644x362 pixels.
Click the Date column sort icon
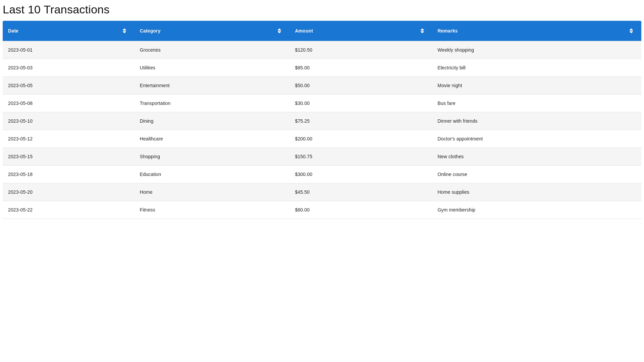click(x=124, y=31)
